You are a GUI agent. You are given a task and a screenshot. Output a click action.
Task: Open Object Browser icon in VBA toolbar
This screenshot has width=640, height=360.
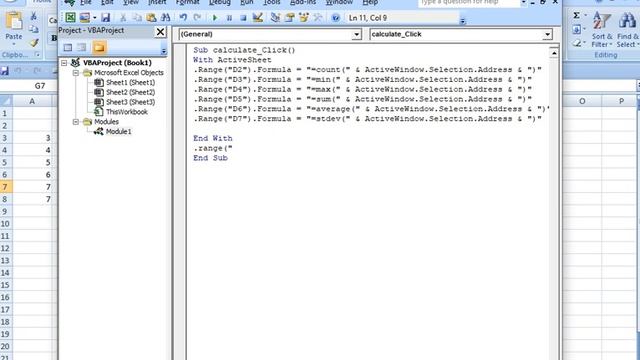[304, 18]
